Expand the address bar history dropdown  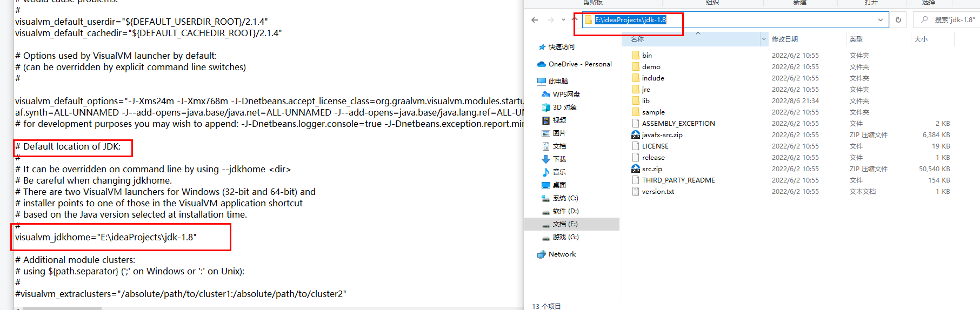[x=881, y=20]
